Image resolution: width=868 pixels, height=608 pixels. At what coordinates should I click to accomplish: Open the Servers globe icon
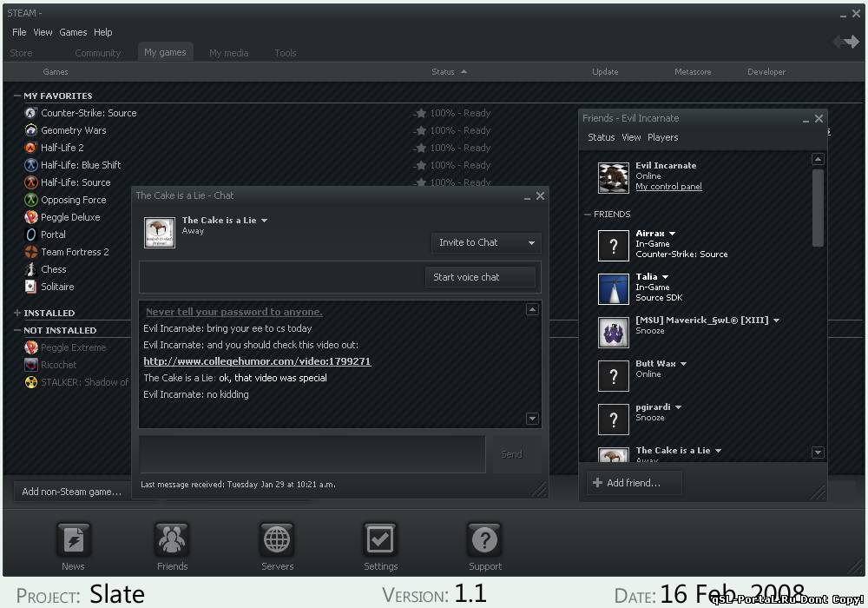(276, 539)
